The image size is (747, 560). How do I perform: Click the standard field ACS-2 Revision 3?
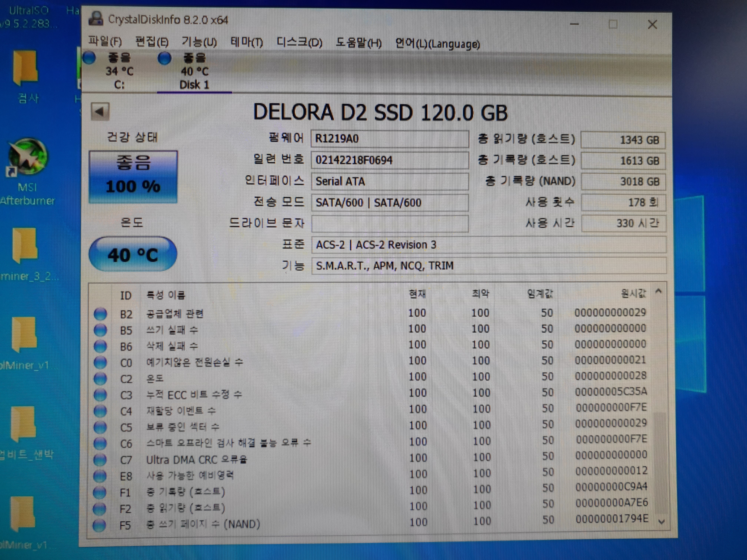click(x=489, y=245)
